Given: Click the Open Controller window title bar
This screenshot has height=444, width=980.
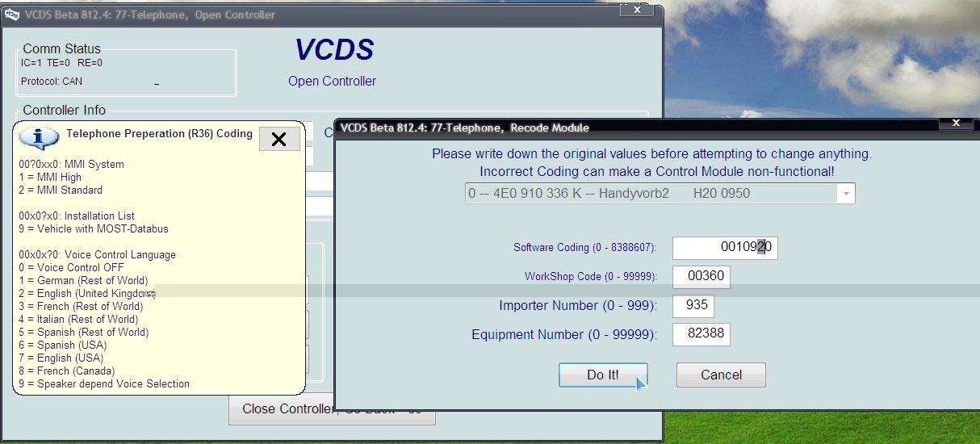Looking at the screenshot, I should pos(323,15).
